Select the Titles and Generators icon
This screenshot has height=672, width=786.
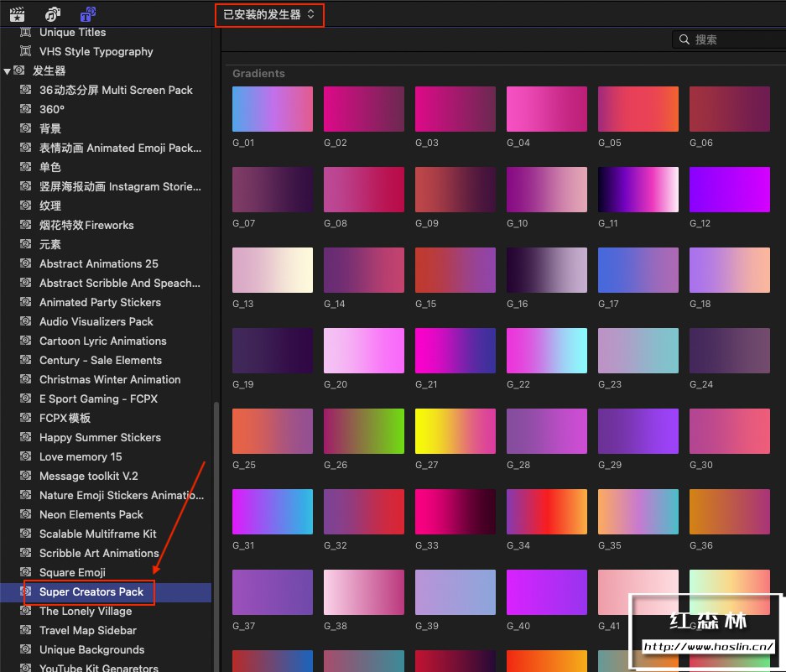[x=87, y=13]
